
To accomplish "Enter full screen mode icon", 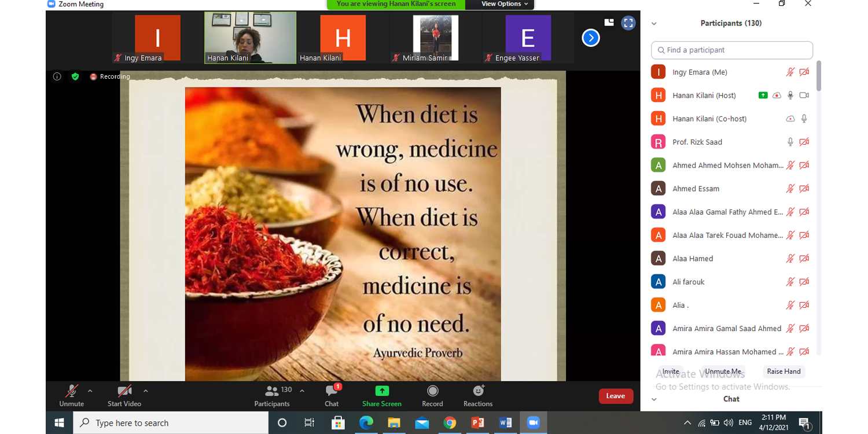I will pos(628,23).
